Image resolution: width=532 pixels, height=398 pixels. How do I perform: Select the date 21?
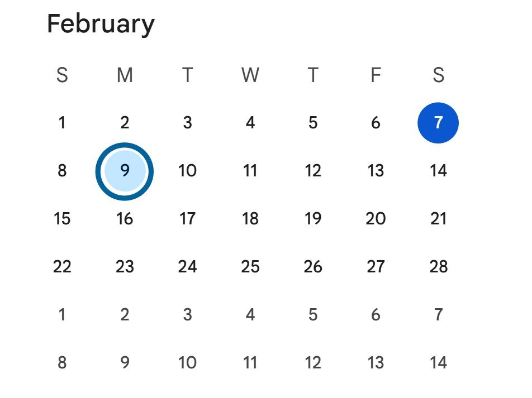point(438,219)
